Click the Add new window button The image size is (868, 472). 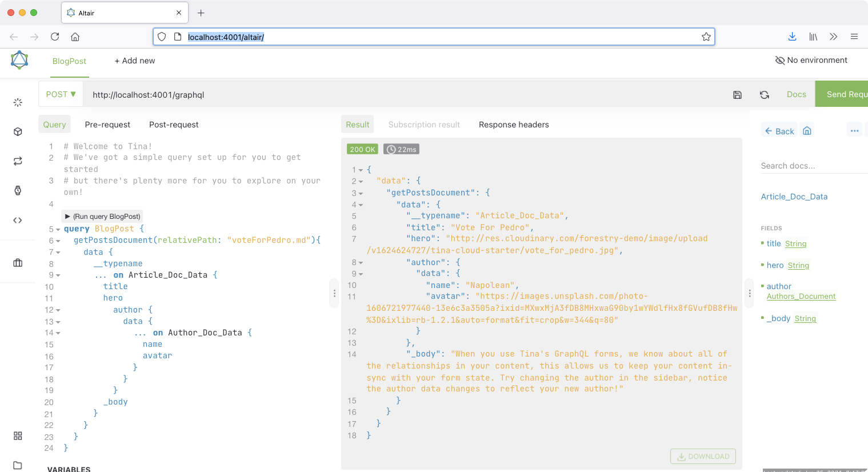pyautogui.click(x=135, y=61)
